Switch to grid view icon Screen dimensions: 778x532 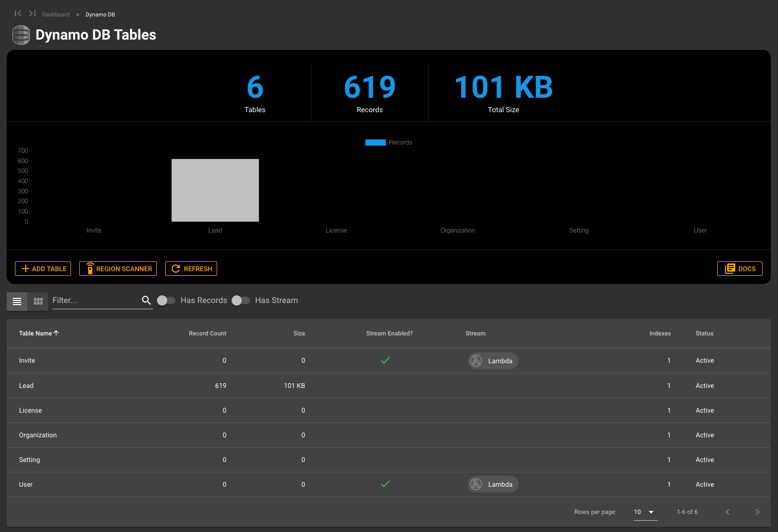coord(38,301)
